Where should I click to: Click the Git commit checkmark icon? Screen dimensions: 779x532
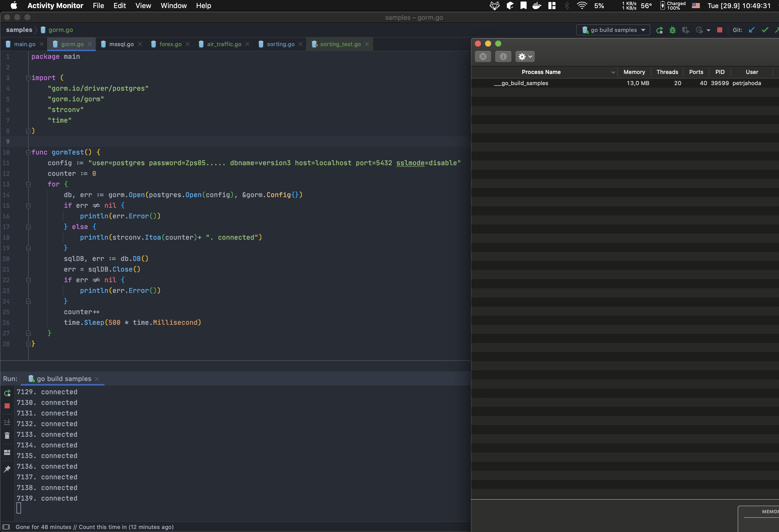[765, 30]
